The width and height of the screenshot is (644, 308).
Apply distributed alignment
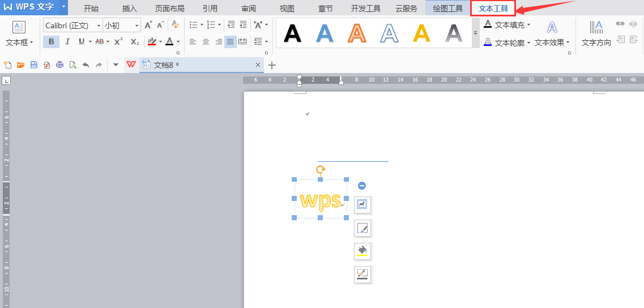click(x=242, y=41)
